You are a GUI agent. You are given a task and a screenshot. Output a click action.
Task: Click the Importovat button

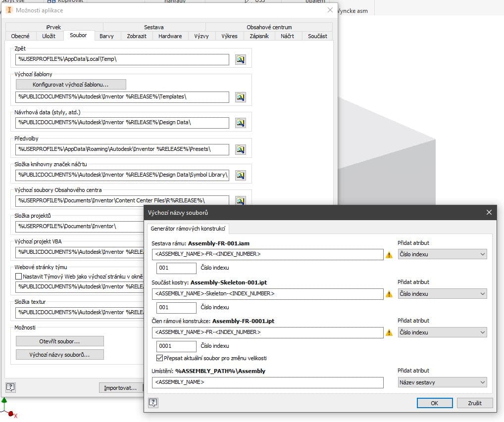point(120,388)
